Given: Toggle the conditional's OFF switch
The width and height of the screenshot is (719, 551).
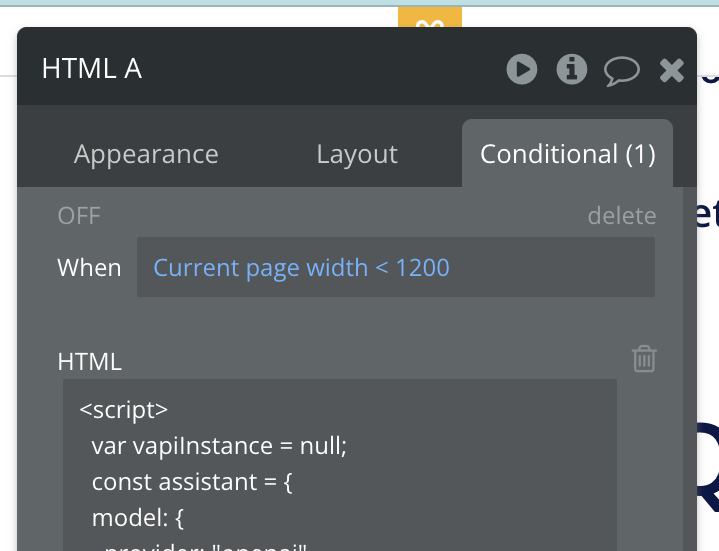Looking at the screenshot, I should coord(79,216).
